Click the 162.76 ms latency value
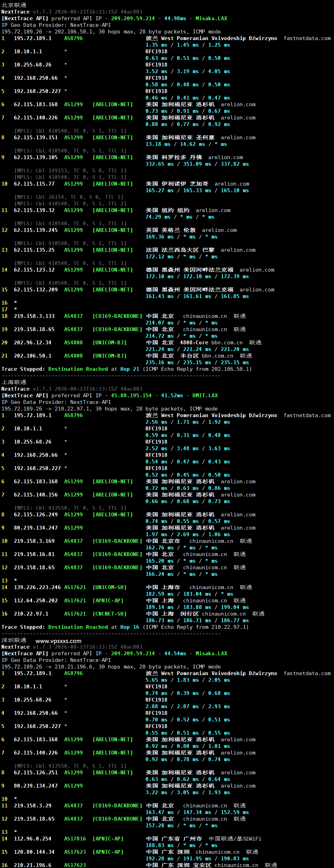334x868 pixels. 160,548
